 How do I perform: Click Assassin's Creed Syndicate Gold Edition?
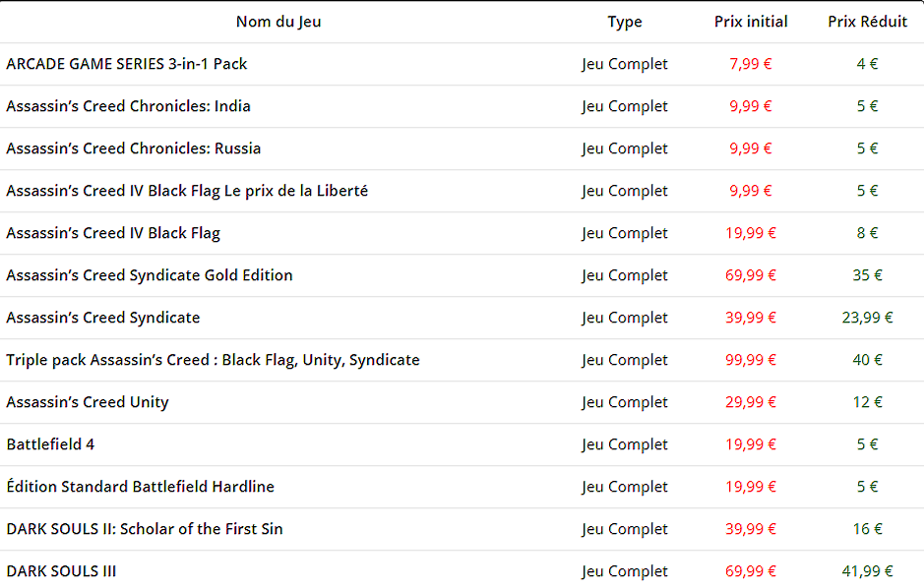tap(150, 275)
